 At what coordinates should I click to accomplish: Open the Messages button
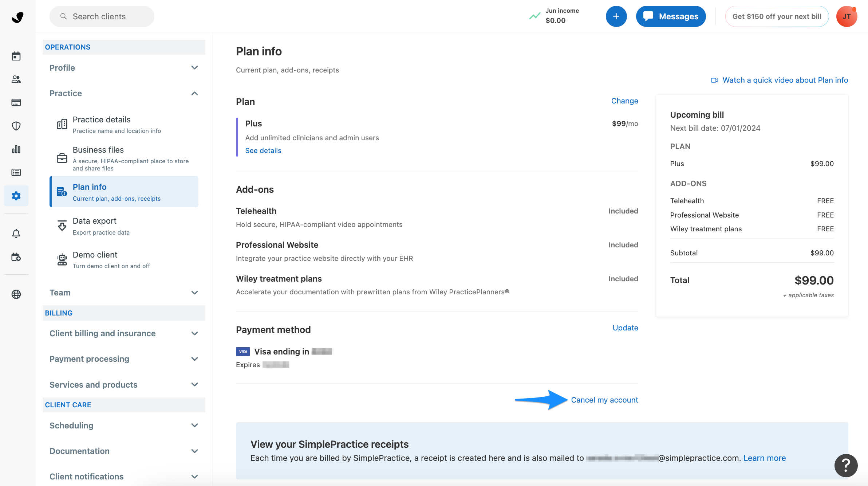(x=671, y=16)
